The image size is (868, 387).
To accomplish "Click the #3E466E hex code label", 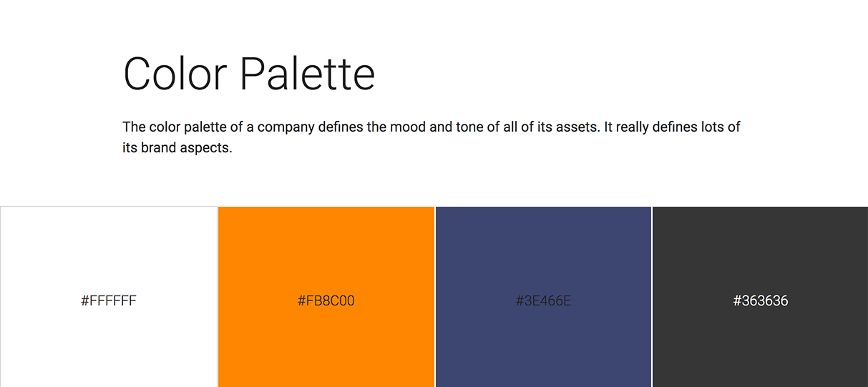I will 543,301.
